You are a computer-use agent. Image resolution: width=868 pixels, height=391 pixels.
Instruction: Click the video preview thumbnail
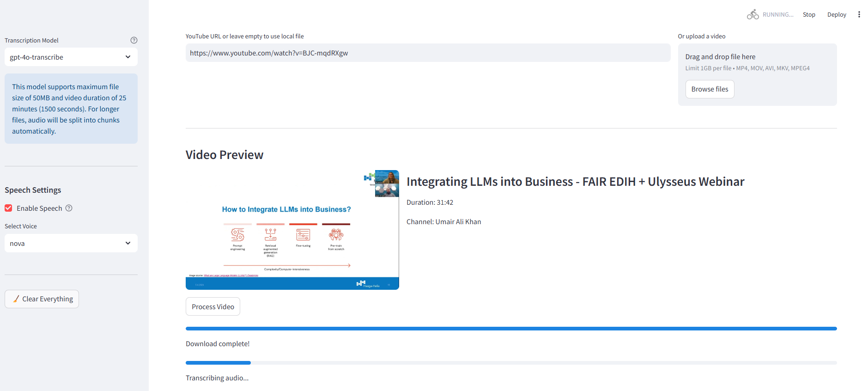click(292, 230)
